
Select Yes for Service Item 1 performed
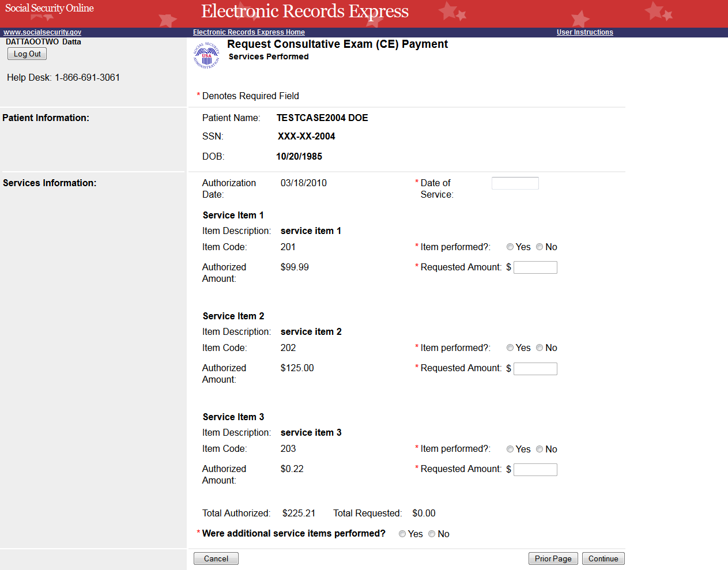pos(510,247)
